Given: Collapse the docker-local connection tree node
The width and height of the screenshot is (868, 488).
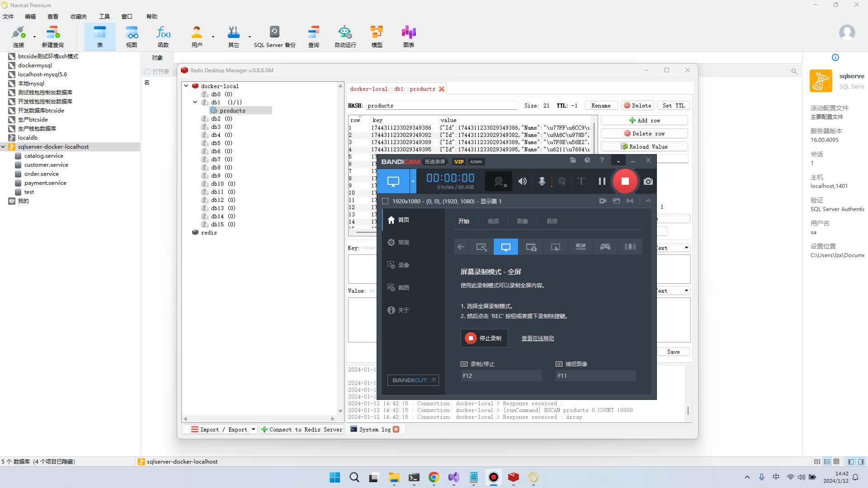Looking at the screenshot, I should pyautogui.click(x=186, y=86).
